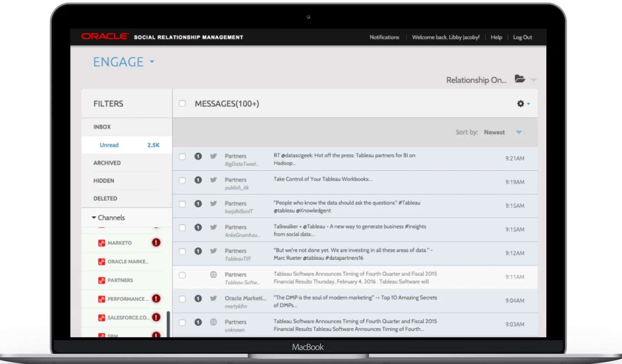Select the SALESFORCE.CO channel
The height and width of the screenshot is (364, 622).
click(x=129, y=318)
